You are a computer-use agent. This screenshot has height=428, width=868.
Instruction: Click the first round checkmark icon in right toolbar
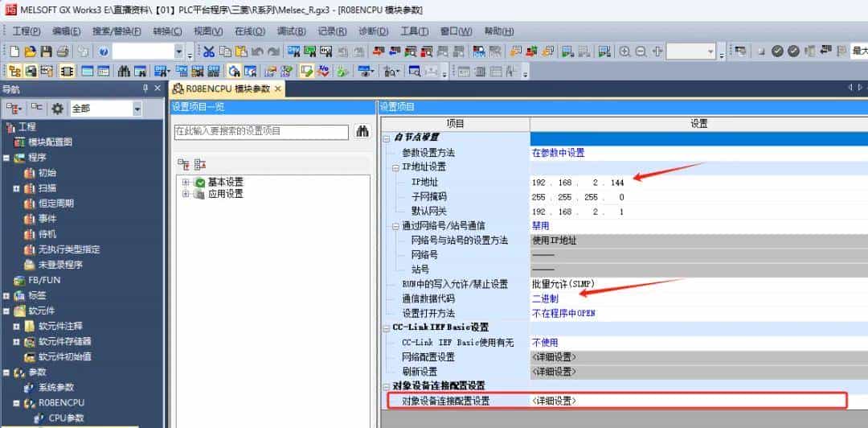coord(777,51)
